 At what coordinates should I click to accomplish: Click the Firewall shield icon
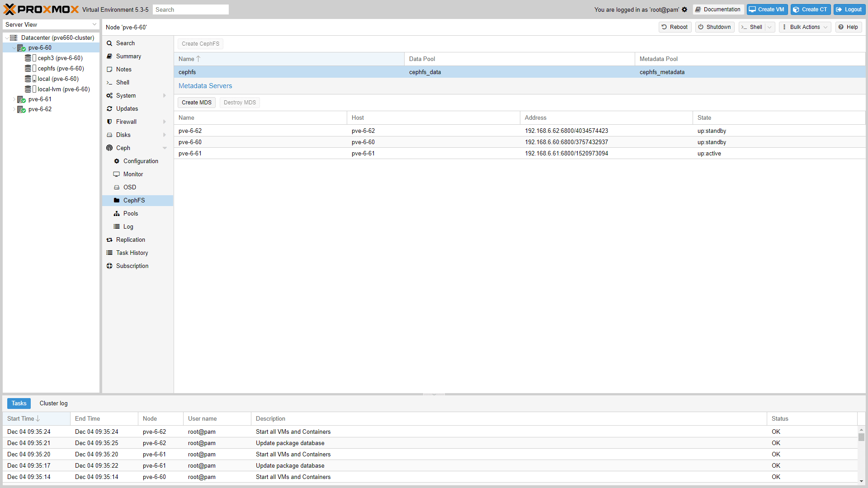(x=109, y=122)
